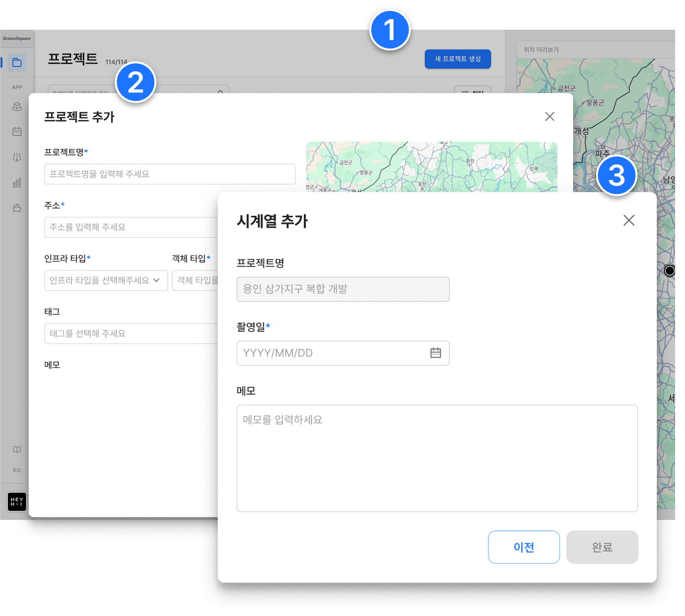Open the schedule calendar icon in sidebar
The height and width of the screenshot is (616, 685).
[x=17, y=131]
